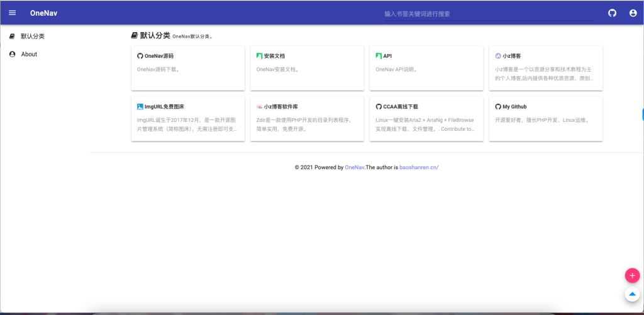
Task: Click description text OneNav源码下载。
Action: click(158, 69)
